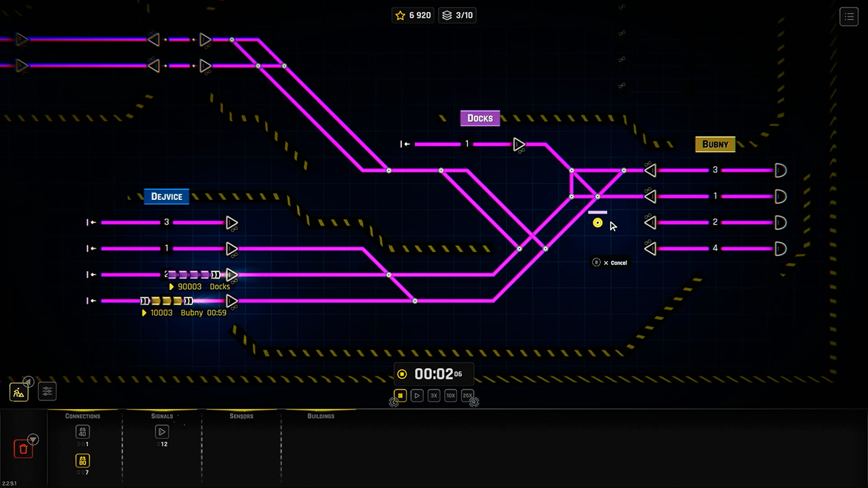Pause the game simulation
This screenshot has height=488, width=868.
(400, 395)
